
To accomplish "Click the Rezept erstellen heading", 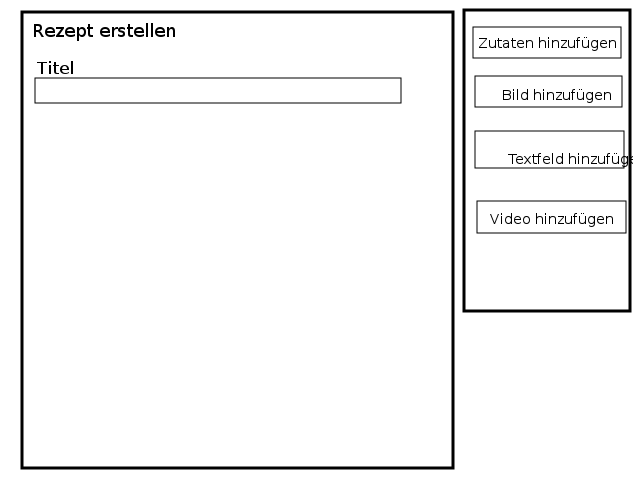I will point(104,31).
